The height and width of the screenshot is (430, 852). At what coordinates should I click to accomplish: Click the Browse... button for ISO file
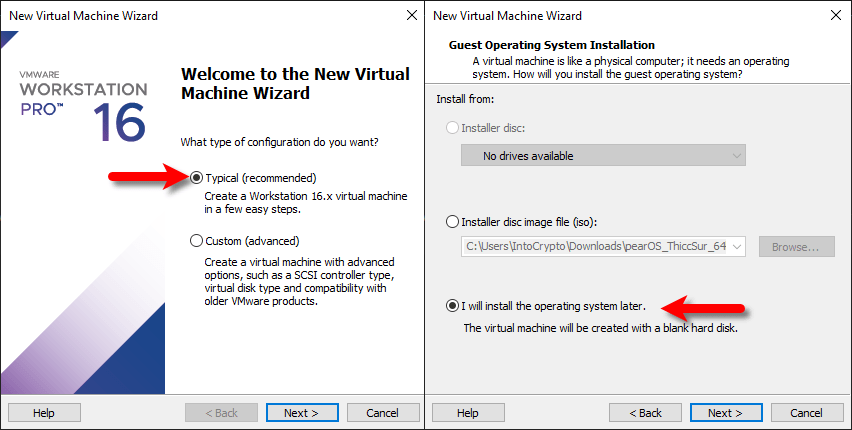click(797, 247)
